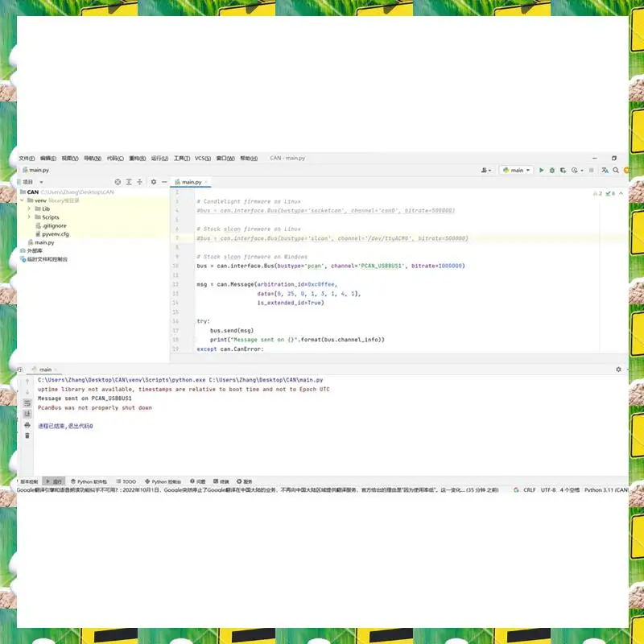
Task: Expand the Lib folder
Action: tap(29, 208)
